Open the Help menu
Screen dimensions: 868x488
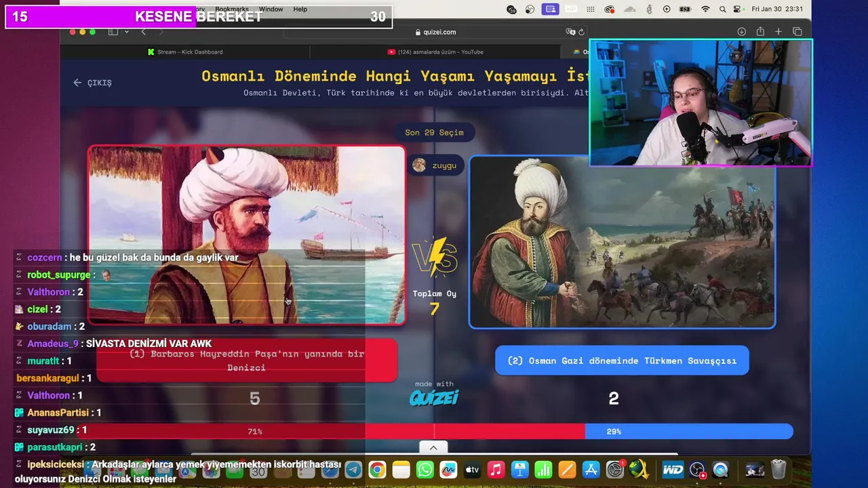click(300, 9)
